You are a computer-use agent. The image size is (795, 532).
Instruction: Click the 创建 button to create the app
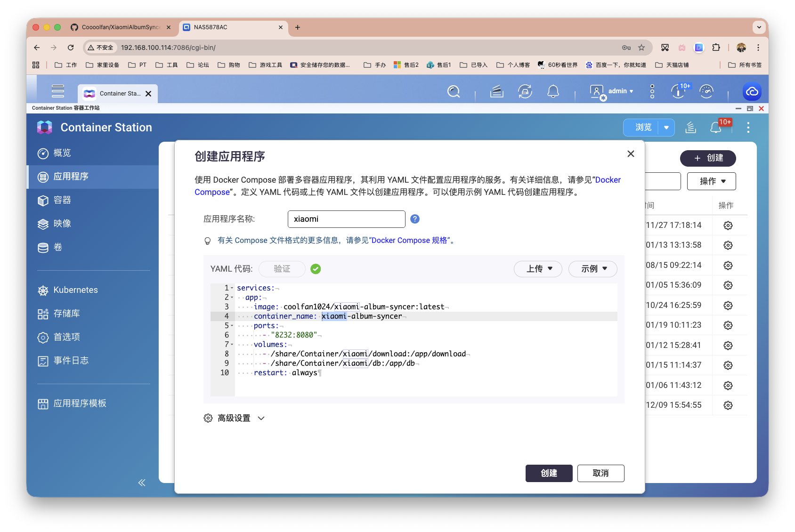pyautogui.click(x=549, y=473)
